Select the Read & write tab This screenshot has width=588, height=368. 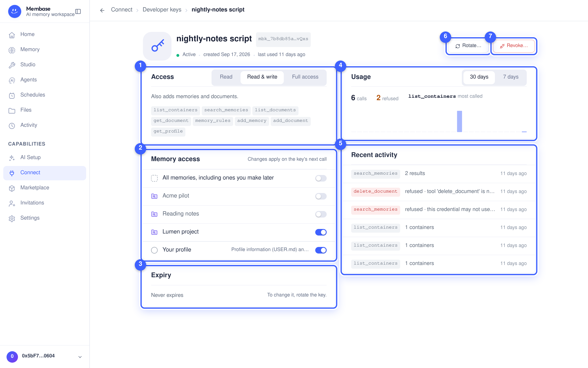tap(262, 77)
